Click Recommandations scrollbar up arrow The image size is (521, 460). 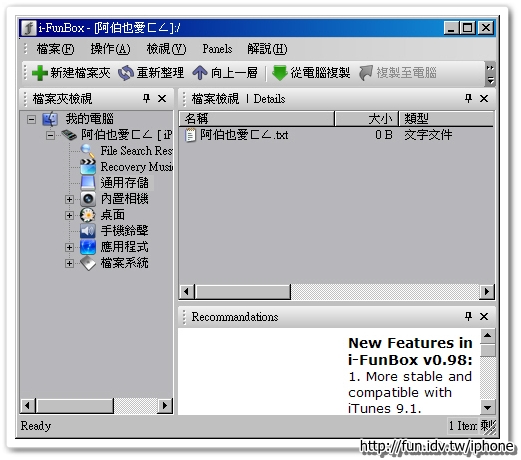pyautogui.click(x=488, y=335)
